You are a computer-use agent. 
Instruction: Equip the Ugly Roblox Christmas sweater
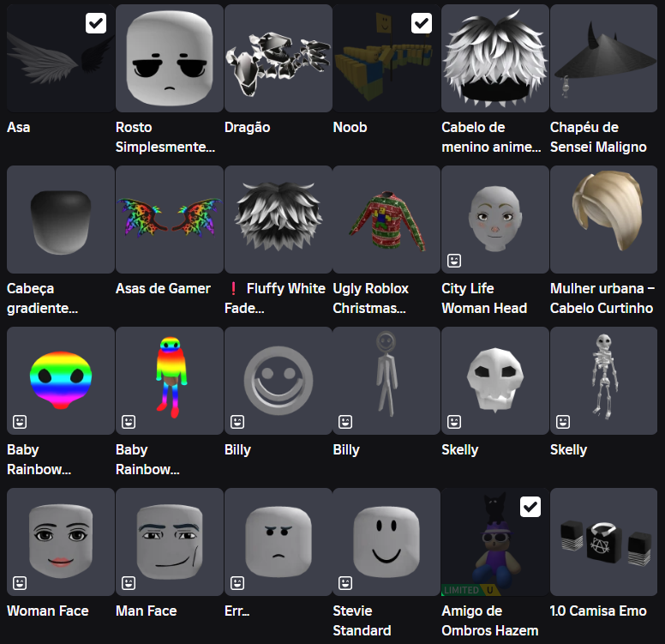pos(386,220)
